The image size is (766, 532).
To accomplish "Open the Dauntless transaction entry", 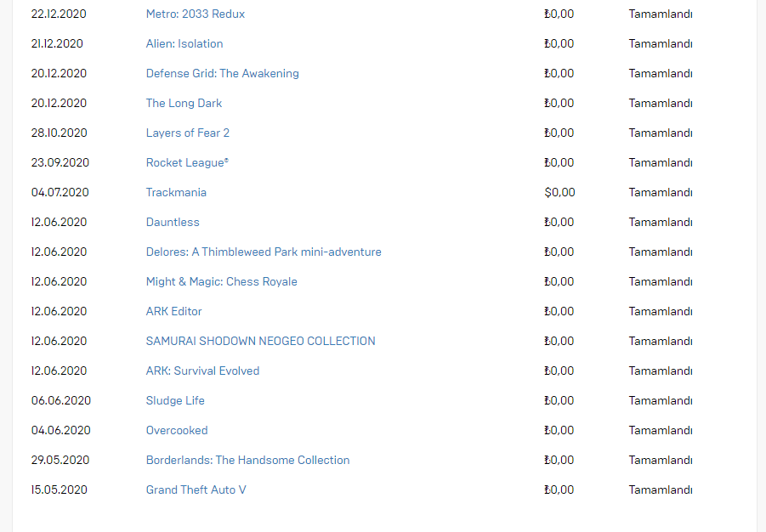I will coord(173,223).
